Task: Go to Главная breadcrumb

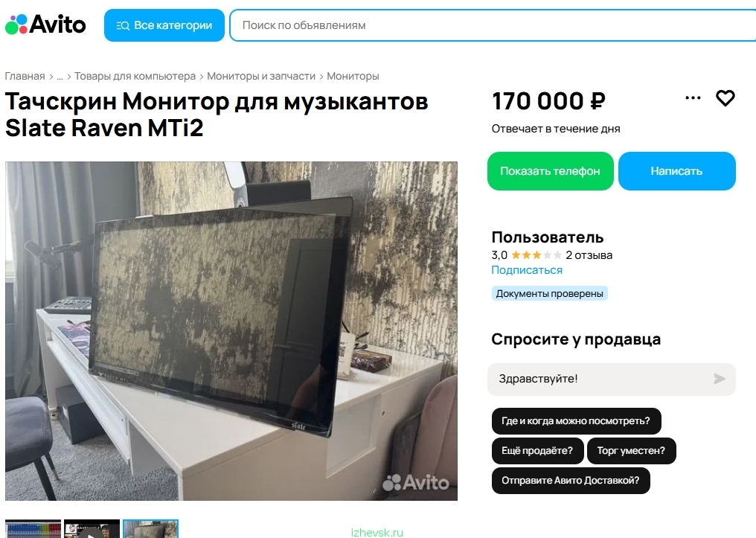Action: tap(25, 76)
